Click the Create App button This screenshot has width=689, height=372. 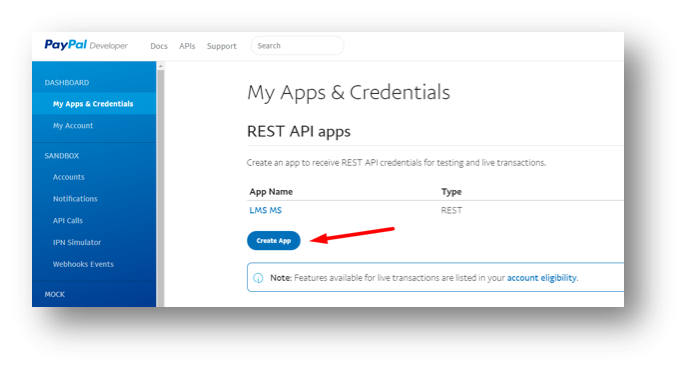[274, 241]
